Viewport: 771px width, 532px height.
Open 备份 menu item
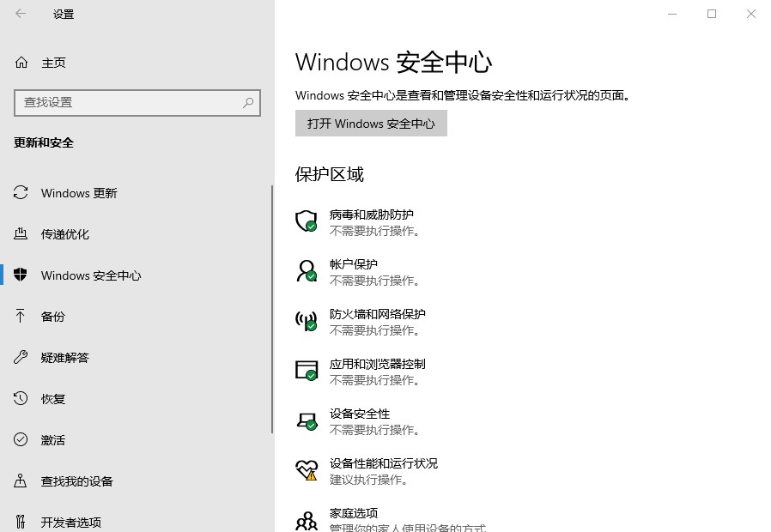click(x=136, y=317)
